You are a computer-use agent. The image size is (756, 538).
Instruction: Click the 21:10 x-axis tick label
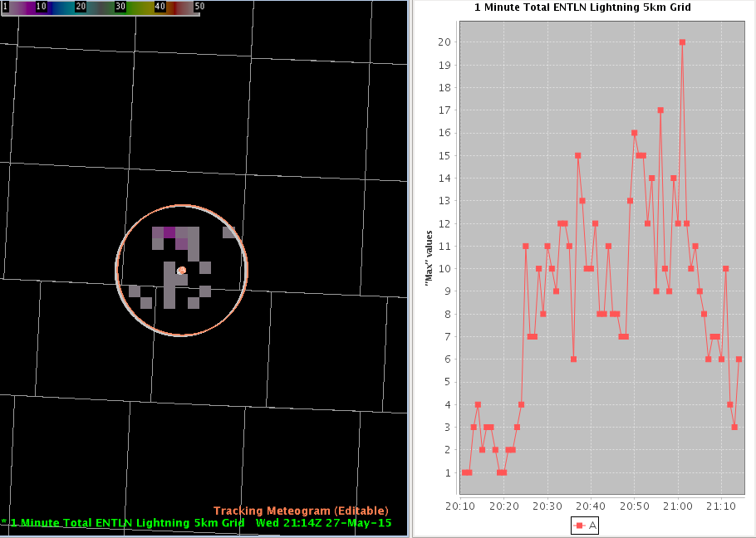pyautogui.click(x=721, y=506)
